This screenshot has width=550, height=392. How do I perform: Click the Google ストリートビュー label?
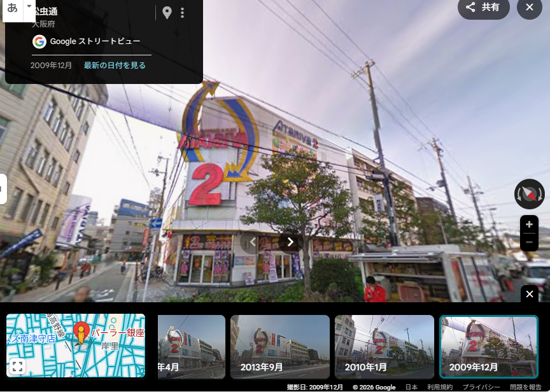95,41
